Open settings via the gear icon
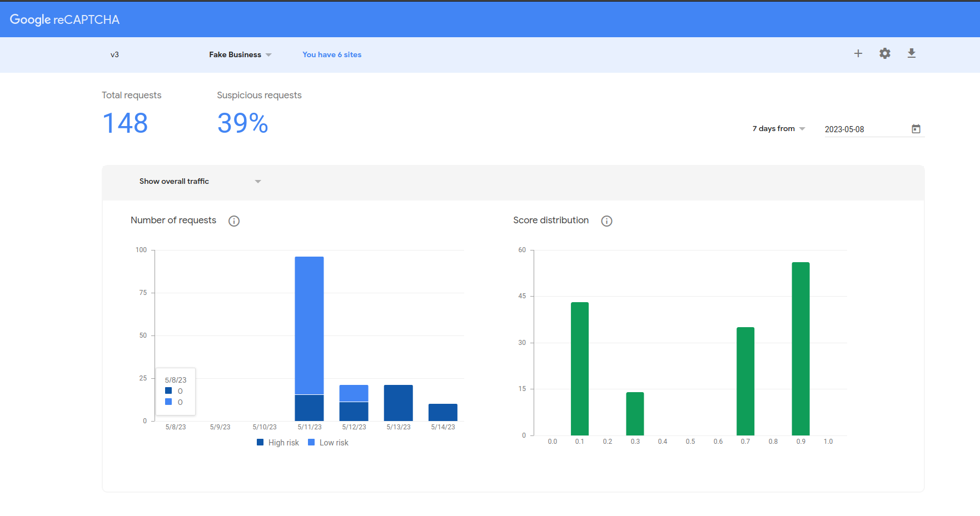The width and height of the screenshot is (980, 516). click(x=885, y=53)
